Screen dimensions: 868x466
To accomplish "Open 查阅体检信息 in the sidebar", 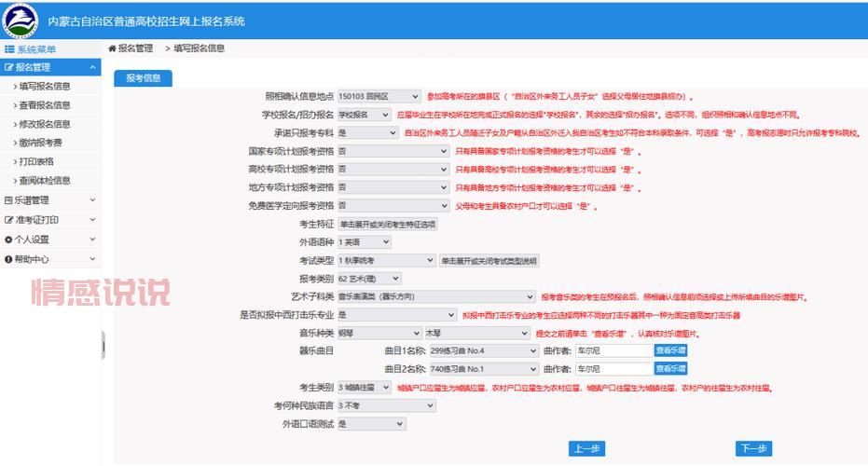I will (x=45, y=181).
